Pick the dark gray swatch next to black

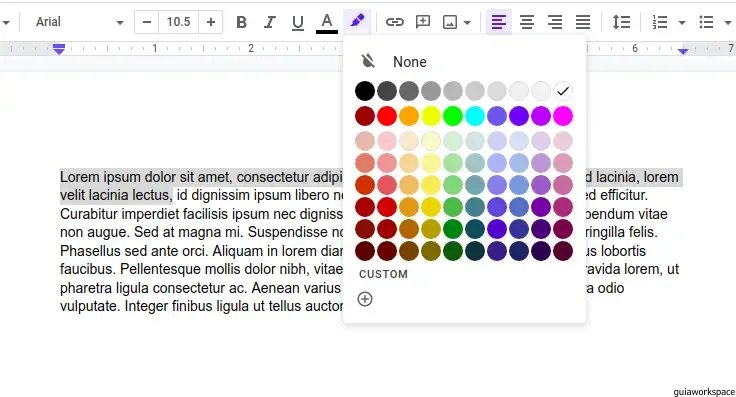point(387,91)
